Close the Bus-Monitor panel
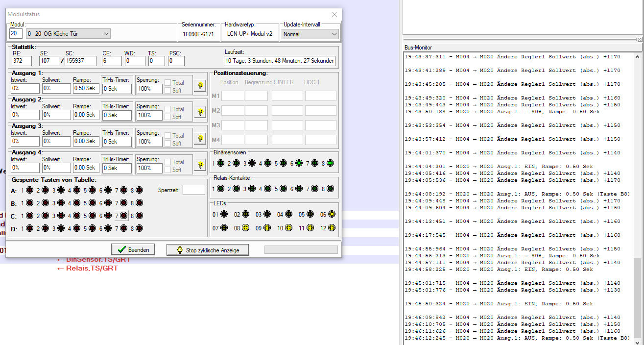Image resolution: width=644 pixels, height=345 pixels. point(640,39)
